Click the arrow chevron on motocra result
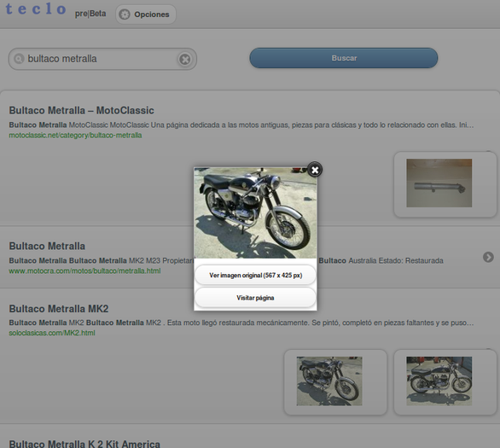Viewport: 500px width, 448px height. tap(488, 257)
